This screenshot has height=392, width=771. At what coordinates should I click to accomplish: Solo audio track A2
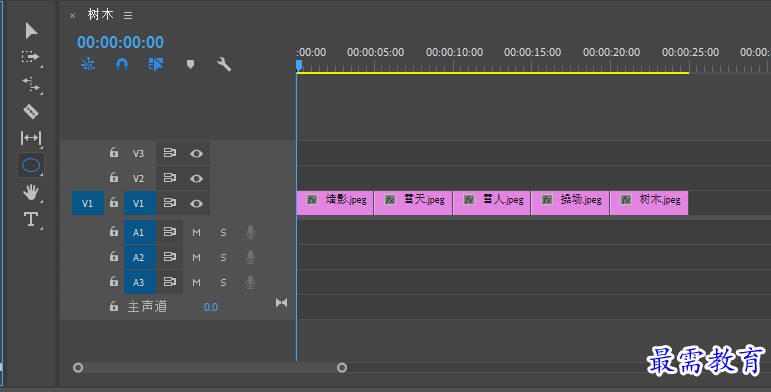[223, 258]
